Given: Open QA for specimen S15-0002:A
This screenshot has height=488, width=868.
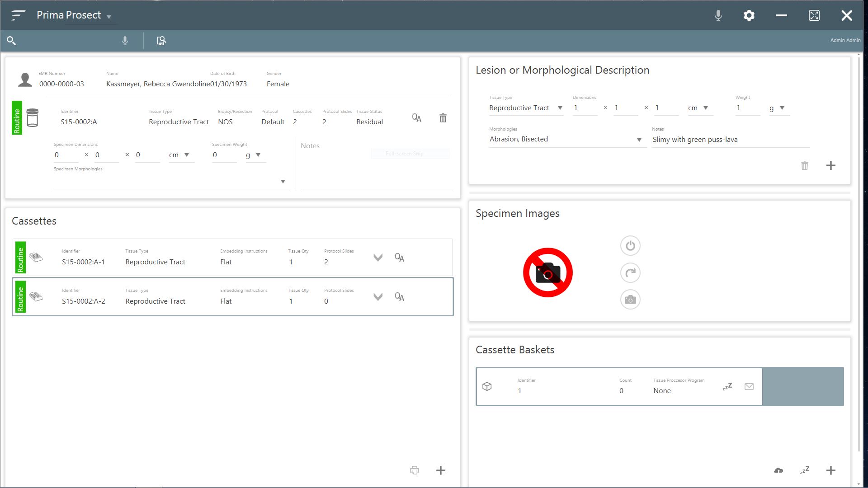Looking at the screenshot, I should tap(417, 118).
